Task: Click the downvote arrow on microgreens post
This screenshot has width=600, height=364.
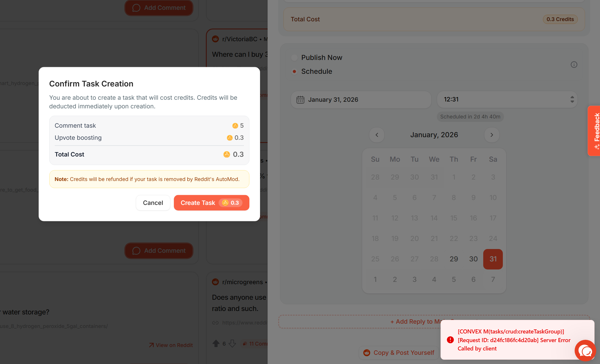Action: click(x=232, y=344)
